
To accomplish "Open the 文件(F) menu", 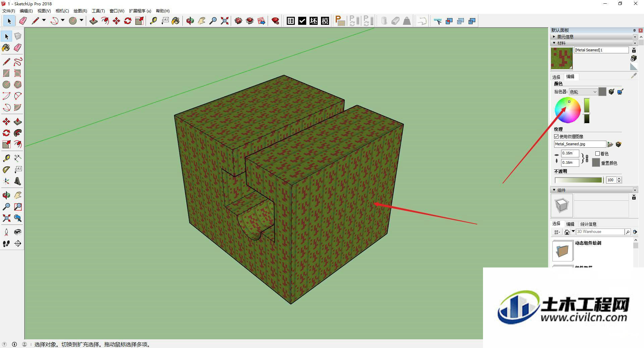I will 9,11.
